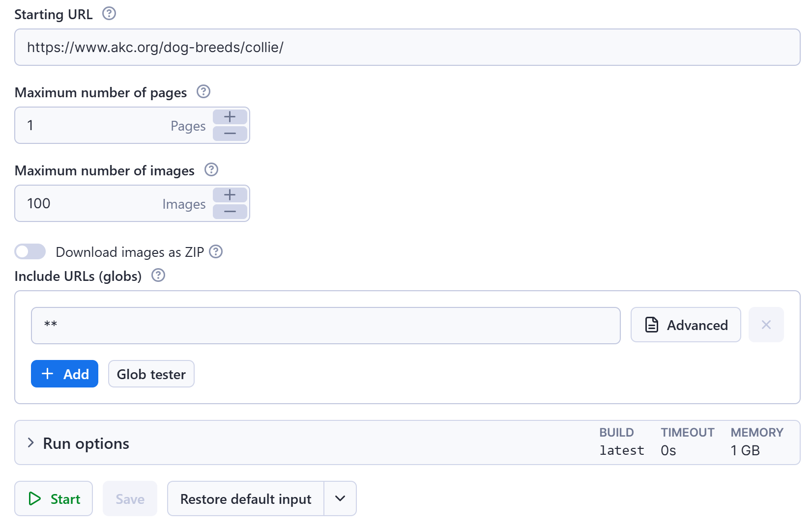Open the Glob tester
The image size is (812, 524).
click(151, 374)
